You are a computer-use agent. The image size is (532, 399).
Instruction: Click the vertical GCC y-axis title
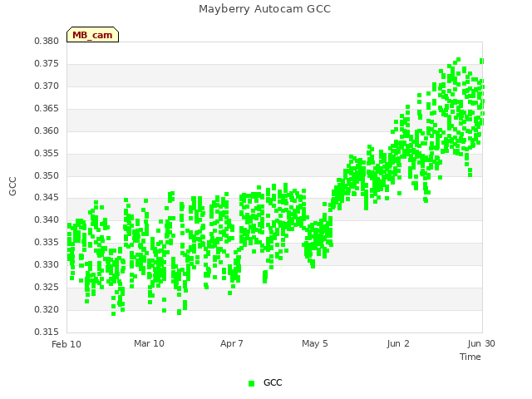[12, 186]
